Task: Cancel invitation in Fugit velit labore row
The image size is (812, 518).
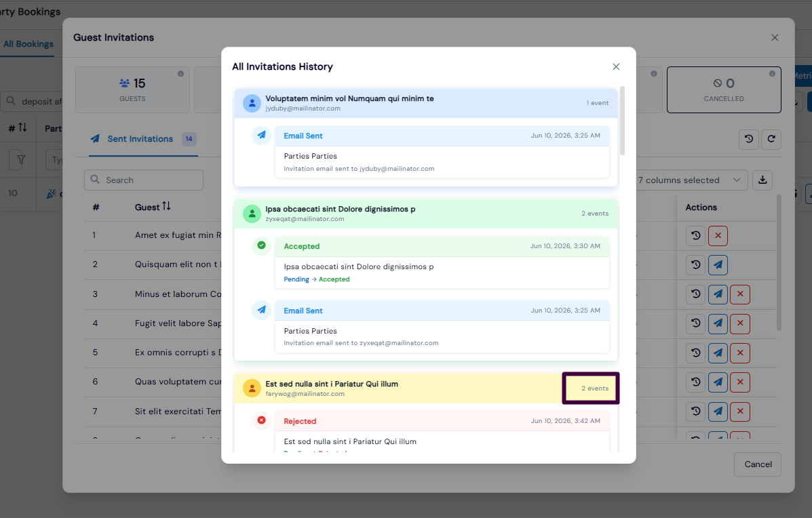Action: tap(740, 323)
